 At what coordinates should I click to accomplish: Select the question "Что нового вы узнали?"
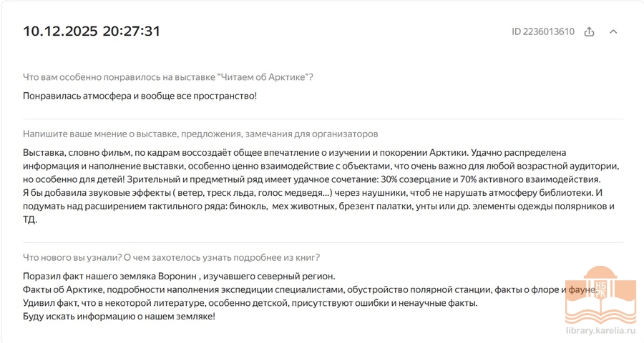point(171,257)
